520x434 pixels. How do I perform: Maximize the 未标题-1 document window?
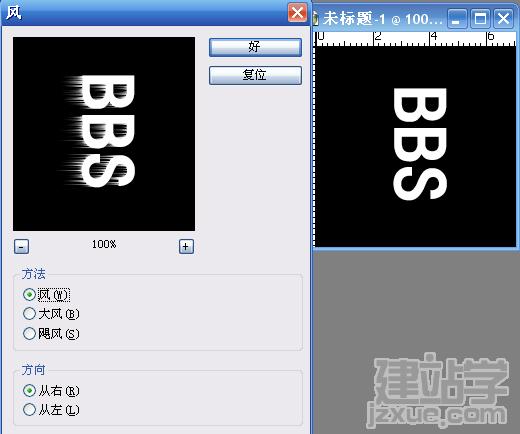point(480,19)
